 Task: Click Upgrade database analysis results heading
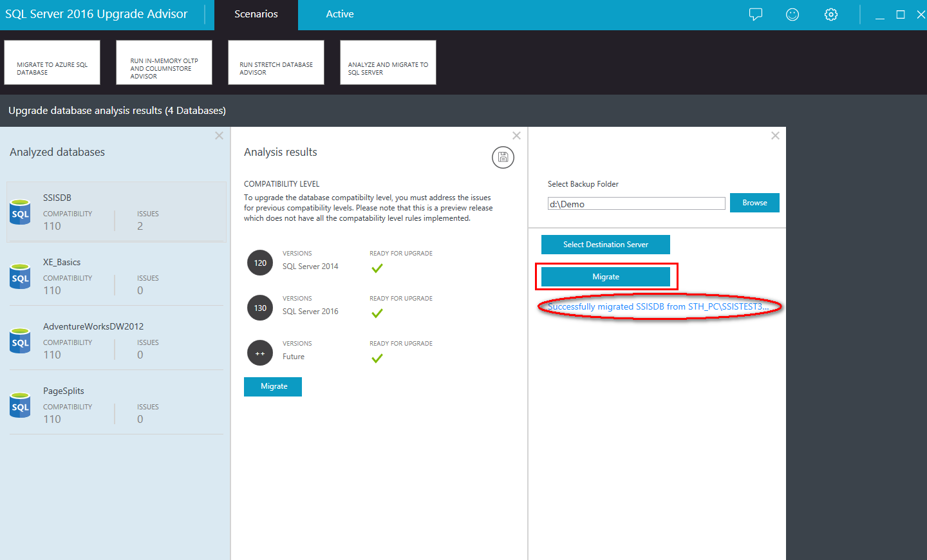(117, 111)
